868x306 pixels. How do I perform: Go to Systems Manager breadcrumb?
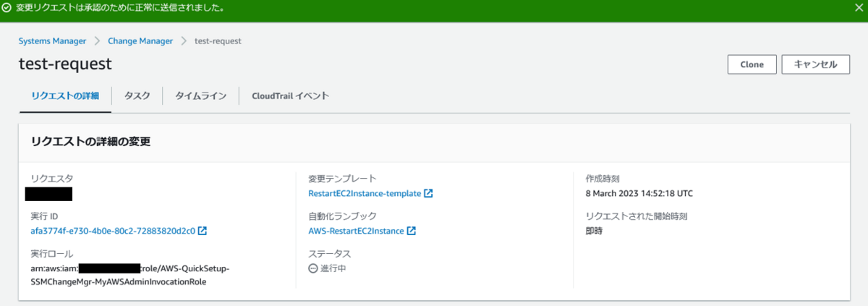[x=52, y=41]
